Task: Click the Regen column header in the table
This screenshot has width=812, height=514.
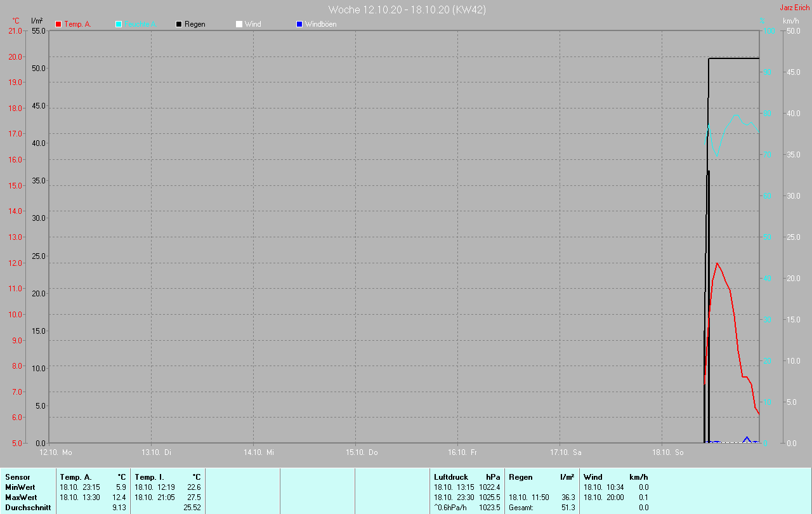Action: tap(520, 477)
